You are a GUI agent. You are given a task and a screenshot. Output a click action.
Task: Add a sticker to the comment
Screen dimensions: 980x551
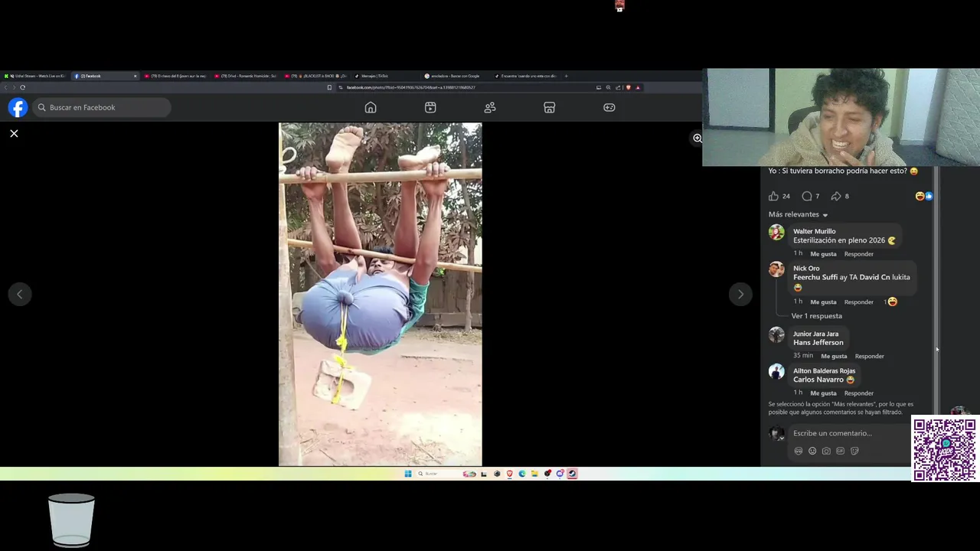click(854, 451)
